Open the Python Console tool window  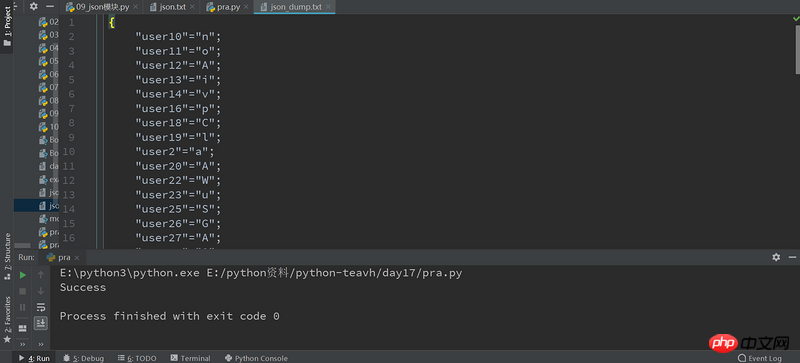(256, 358)
